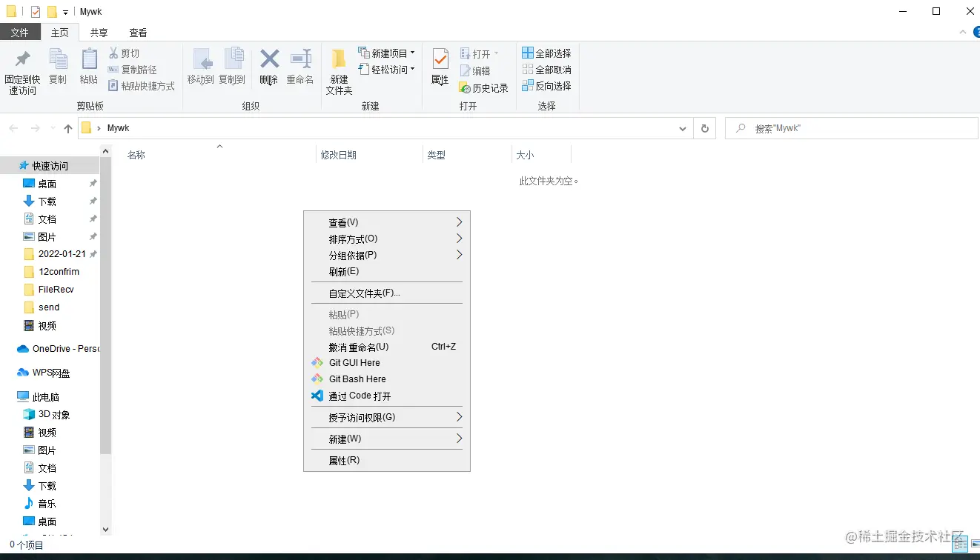Expand the 查看(V) submenu in context menu
Screen dimensions: 980x560
pyautogui.click(x=387, y=223)
